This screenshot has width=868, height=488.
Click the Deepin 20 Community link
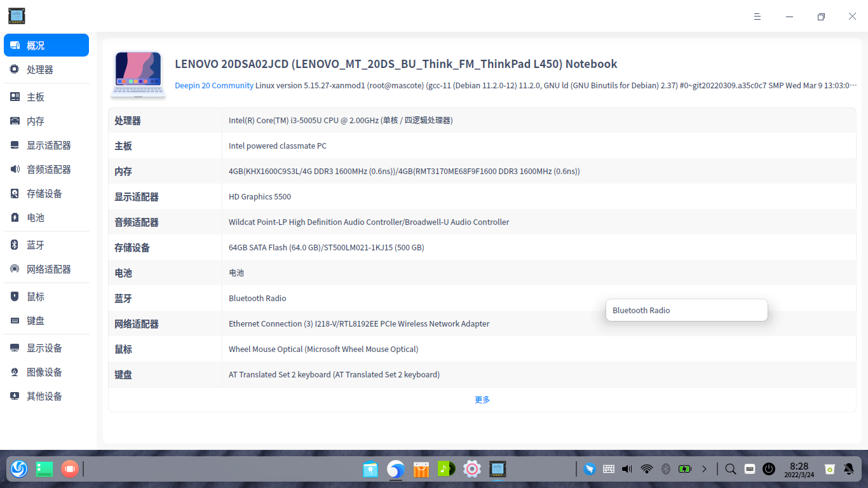(x=214, y=85)
